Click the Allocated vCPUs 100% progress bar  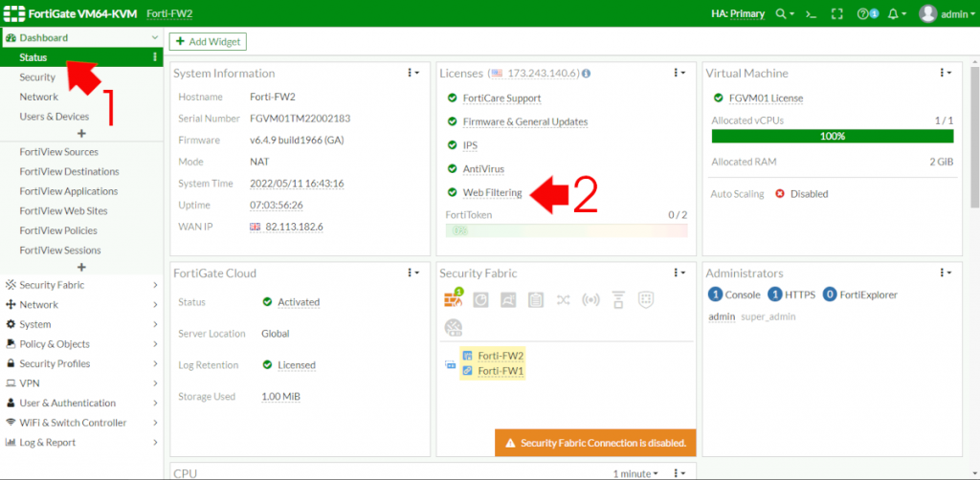(833, 136)
